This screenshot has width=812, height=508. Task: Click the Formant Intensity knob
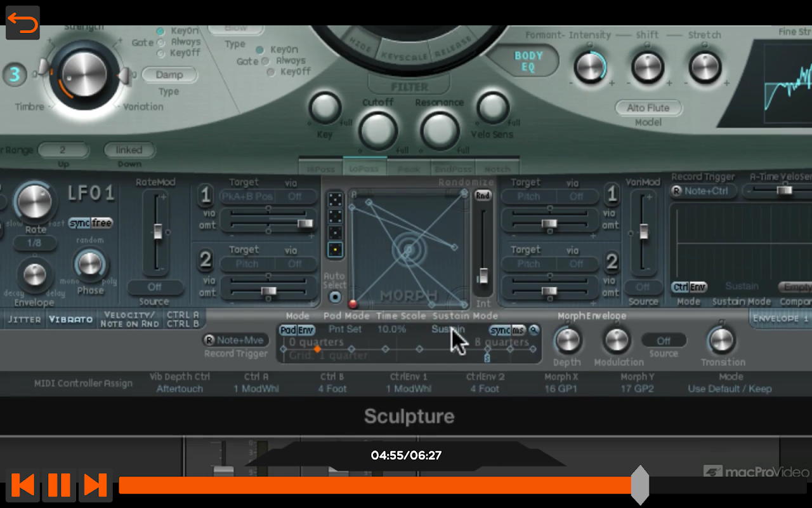coord(590,67)
